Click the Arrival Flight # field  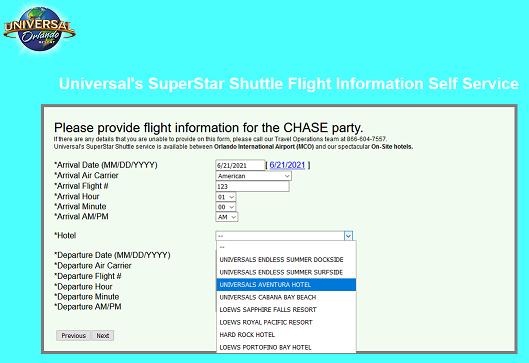coord(252,186)
